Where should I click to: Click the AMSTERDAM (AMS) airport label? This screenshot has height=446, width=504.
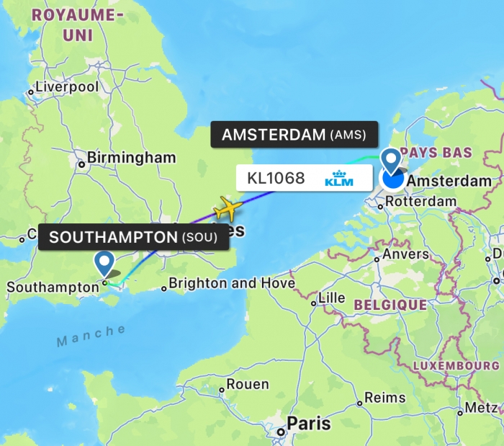point(294,135)
